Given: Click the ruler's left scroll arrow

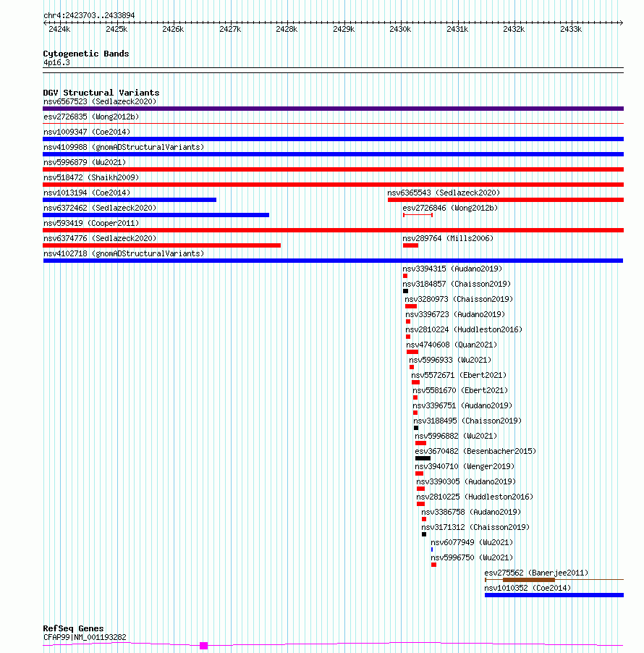Looking at the screenshot, I should coord(46,22).
